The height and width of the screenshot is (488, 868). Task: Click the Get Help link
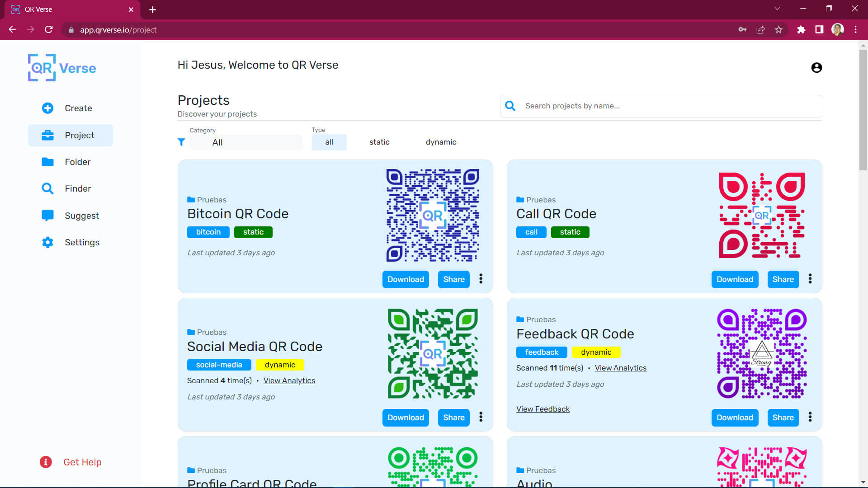[82, 462]
